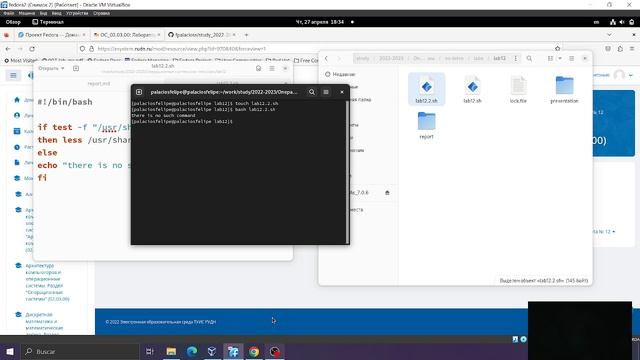
Task: Click the Недавние item in Files sidebar
Action: click(340, 74)
